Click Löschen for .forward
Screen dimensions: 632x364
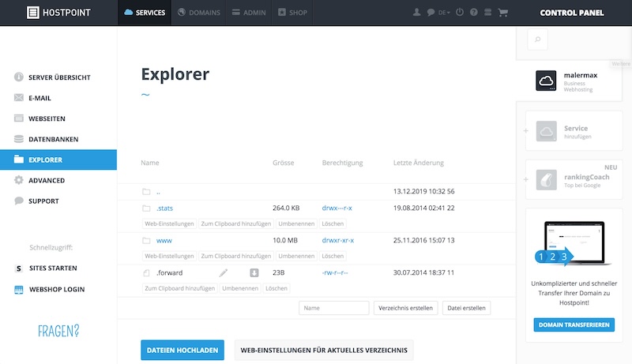(276, 288)
